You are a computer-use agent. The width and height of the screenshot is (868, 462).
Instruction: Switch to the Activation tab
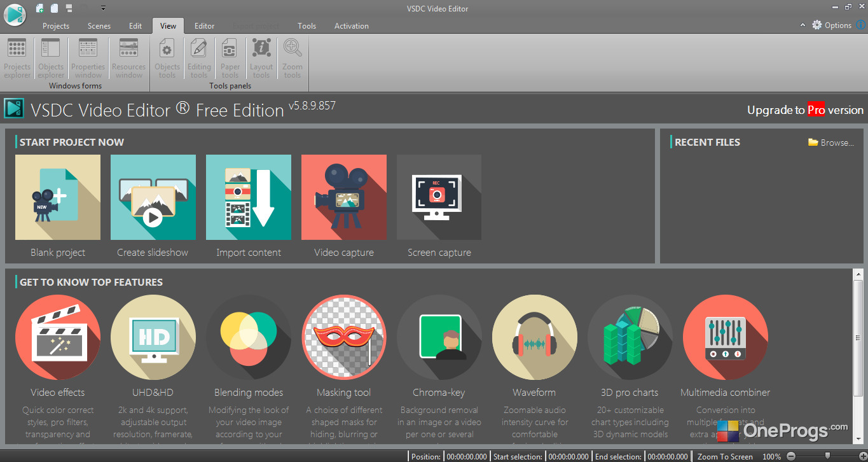point(352,26)
